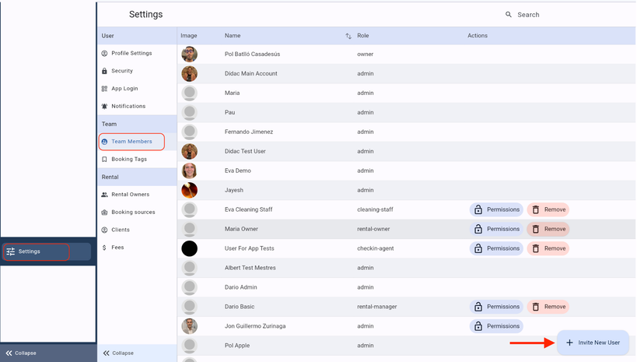Click the Profile Settings person icon
This screenshot has width=644, height=362.
(x=105, y=54)
